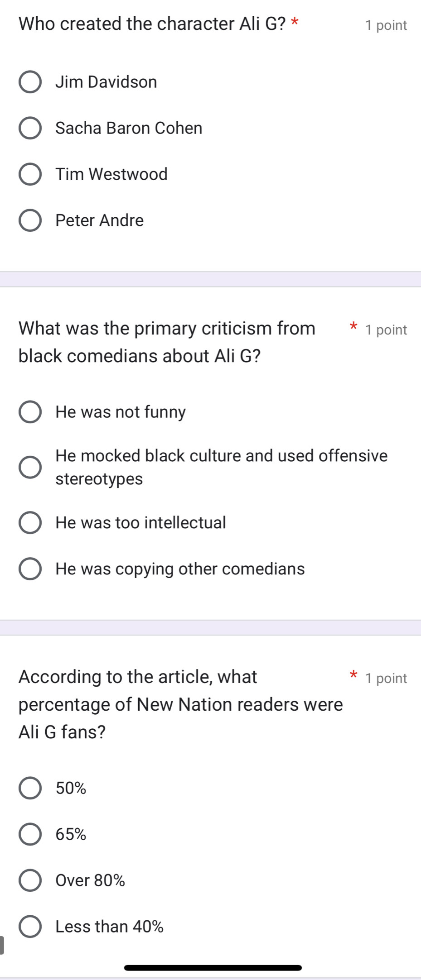Choose the 65% answer
The image size is (421, 980).
(x=30, y=834)
